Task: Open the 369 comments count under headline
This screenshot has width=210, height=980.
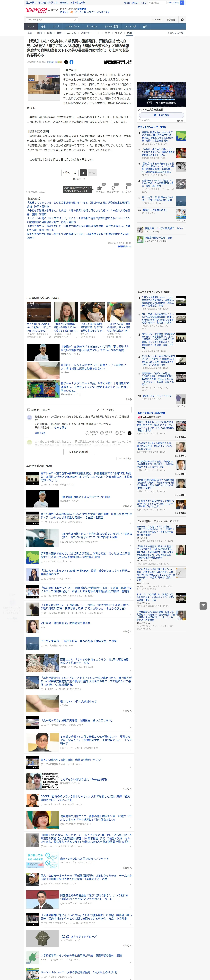Action: pyautogui.click(x=51, y=62)
